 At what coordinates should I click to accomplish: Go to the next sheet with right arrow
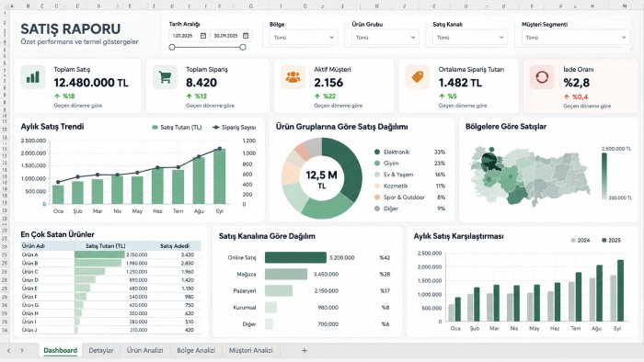click(x=22, y=351)
